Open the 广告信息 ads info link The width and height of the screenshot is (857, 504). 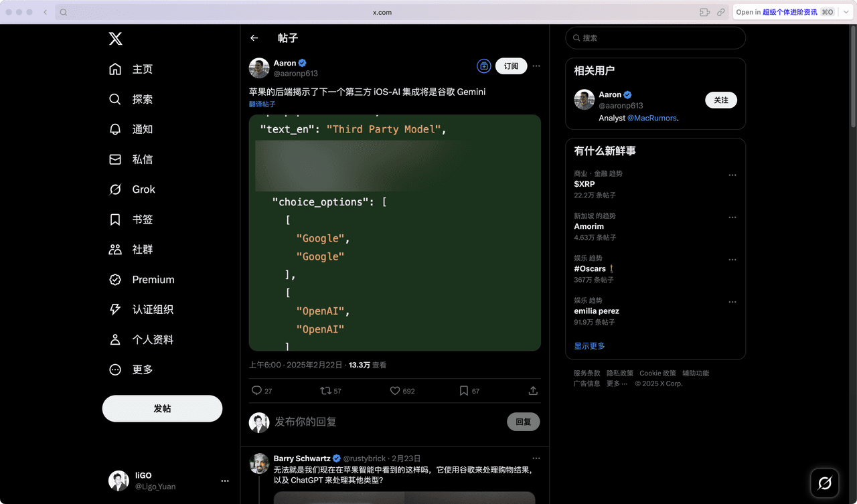pyautogui.click(x=587, y=384)
